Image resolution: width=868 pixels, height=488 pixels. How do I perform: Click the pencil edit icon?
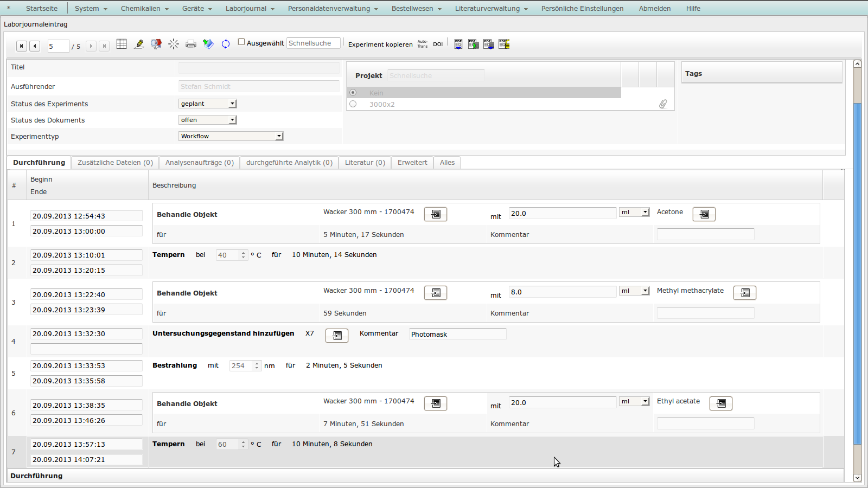pos(139,44)
